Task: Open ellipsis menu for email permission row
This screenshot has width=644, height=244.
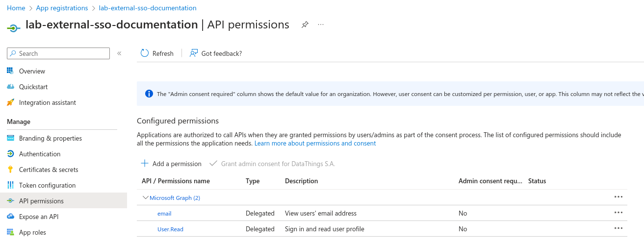Action: tap(618, 213)
